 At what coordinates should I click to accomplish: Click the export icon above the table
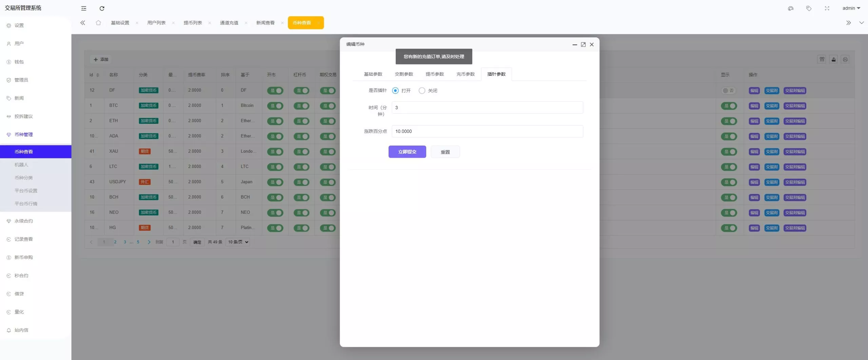(x=833, y=59)
